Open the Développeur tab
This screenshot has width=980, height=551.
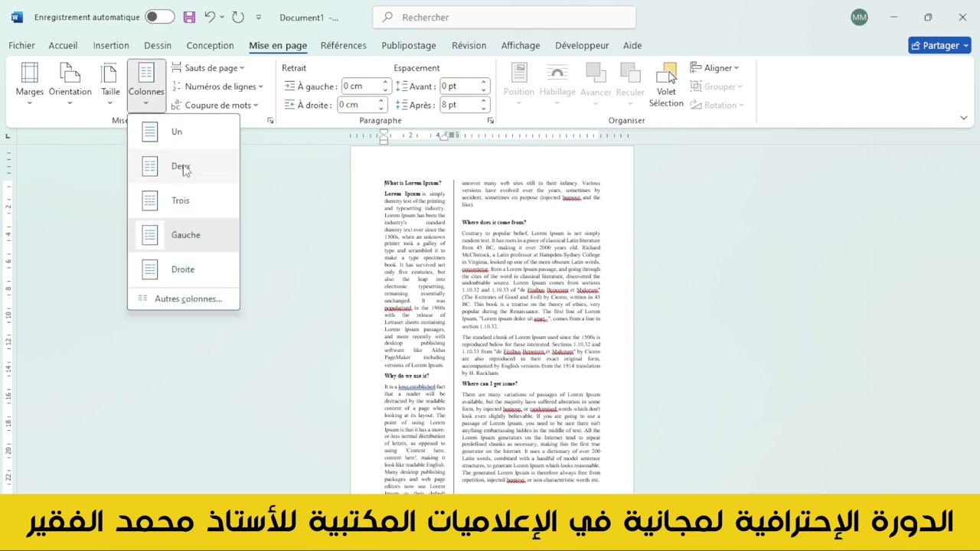click(x=582, y=45)
